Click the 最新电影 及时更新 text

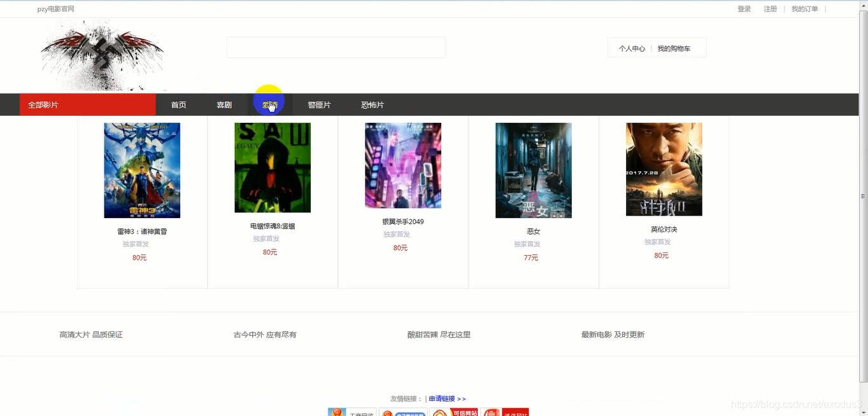613,335
